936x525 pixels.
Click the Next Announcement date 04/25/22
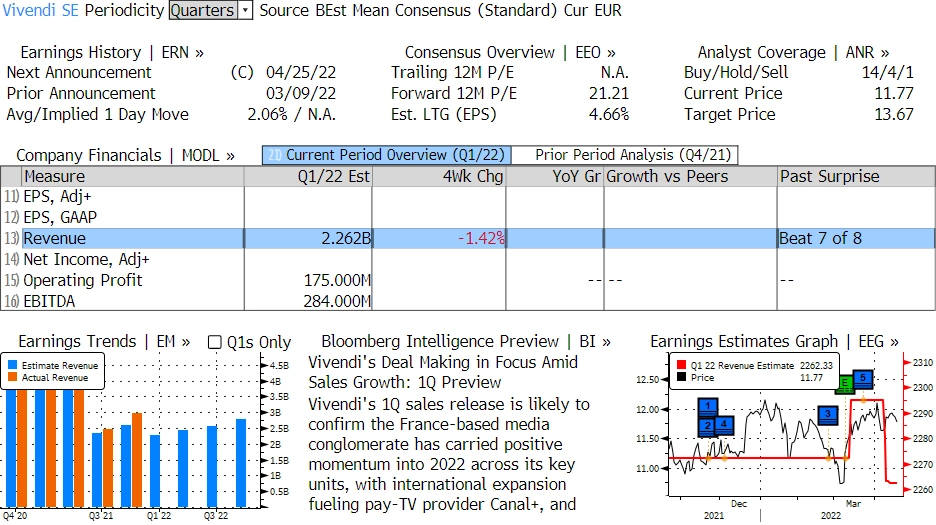[x=301, y=73]
